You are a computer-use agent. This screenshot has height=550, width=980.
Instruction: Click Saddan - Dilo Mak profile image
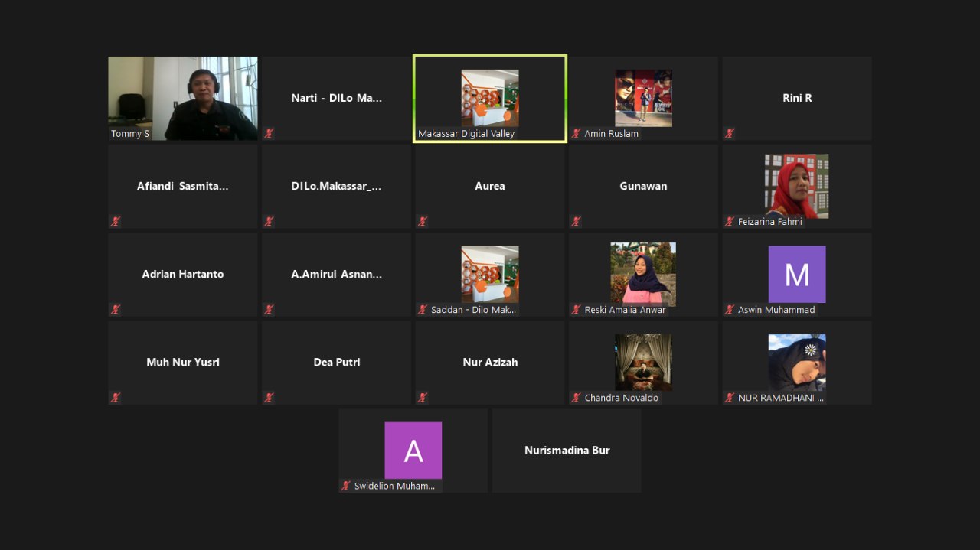[x=490, y=273]
